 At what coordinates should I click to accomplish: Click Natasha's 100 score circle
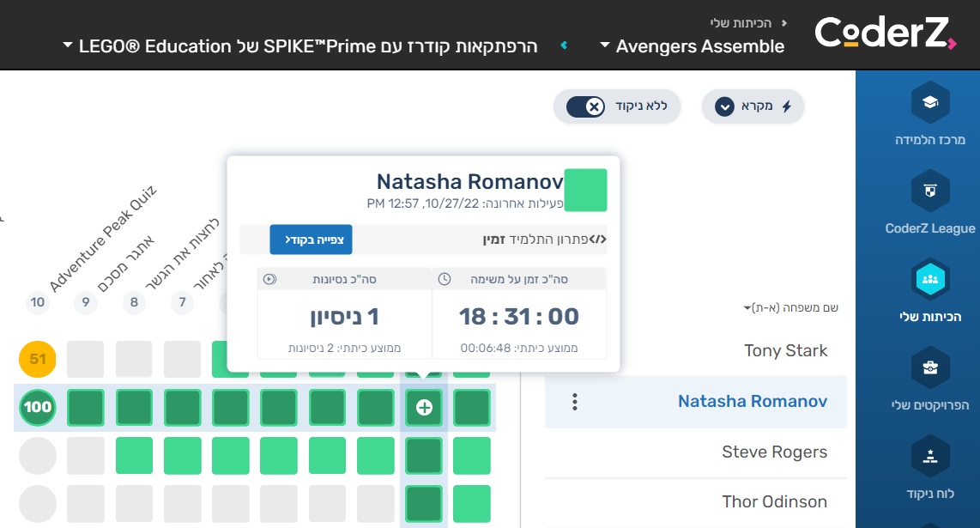pyautogui.click(x=37, y=408)
